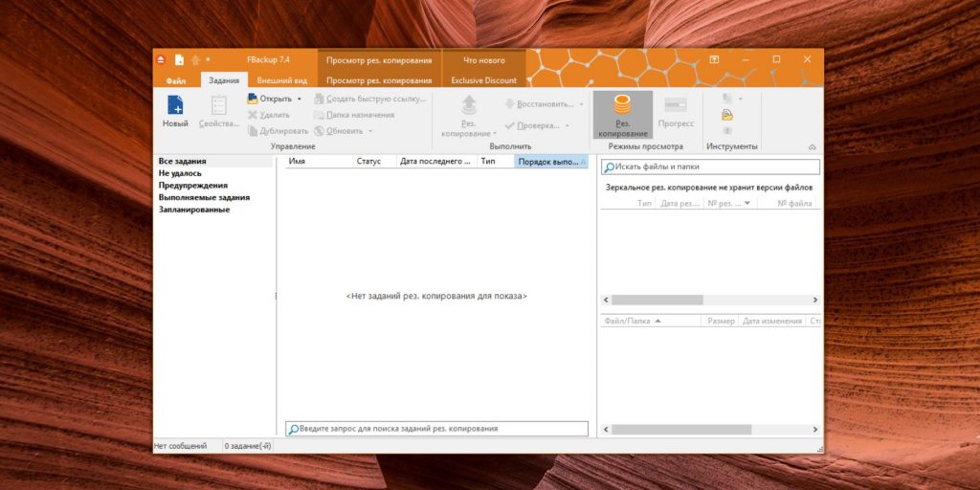
Task: Open the Восстановить dropdown
Action: [x=581, y=103]
